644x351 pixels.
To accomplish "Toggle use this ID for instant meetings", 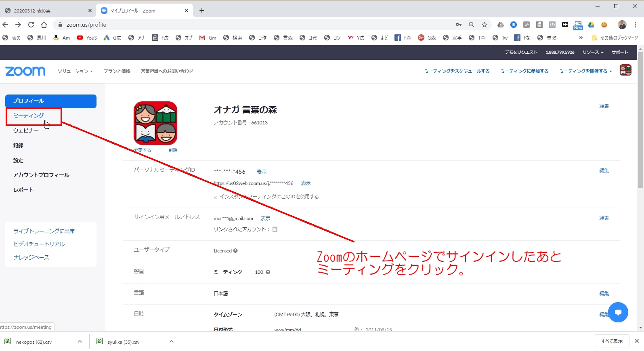I will (x=216, y=197).
